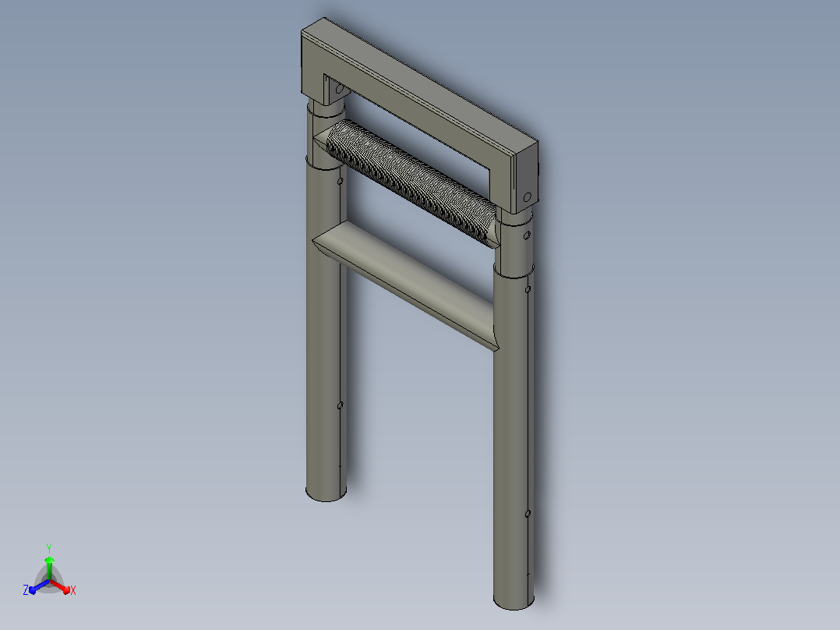Select the gray triad origin sphere

[x=49, y=581]
